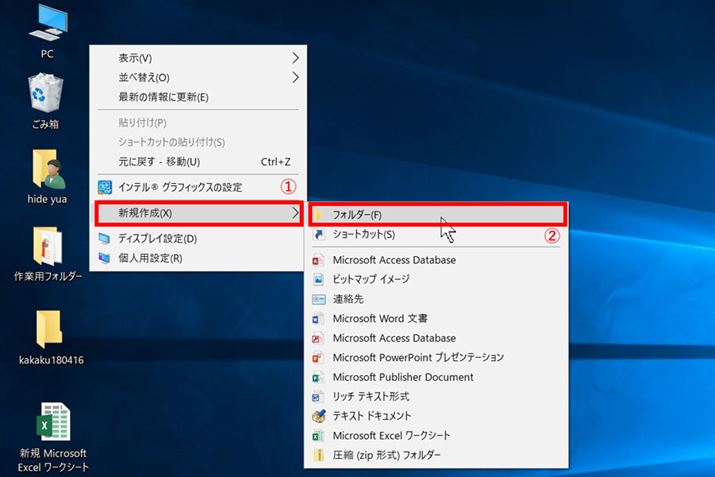This screenshot has width=715, height=477.
Task: Expand the 新規作成(X) submenu arrow
Action: [294, 212]
